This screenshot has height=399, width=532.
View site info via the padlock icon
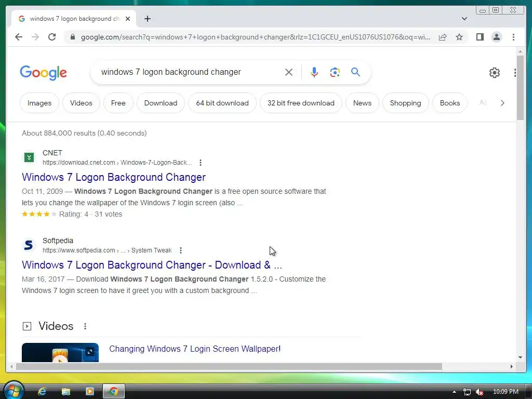point(73,37)
